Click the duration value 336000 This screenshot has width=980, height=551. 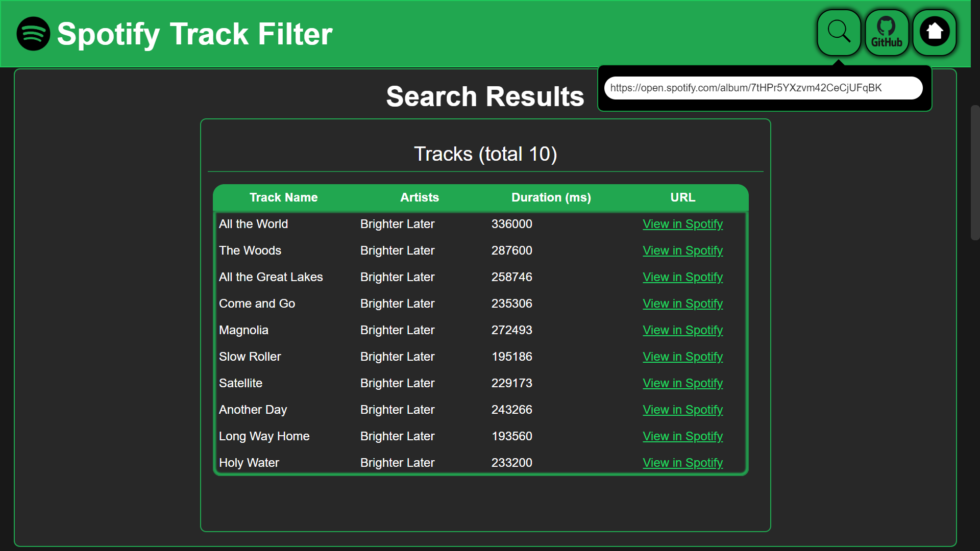511,224
